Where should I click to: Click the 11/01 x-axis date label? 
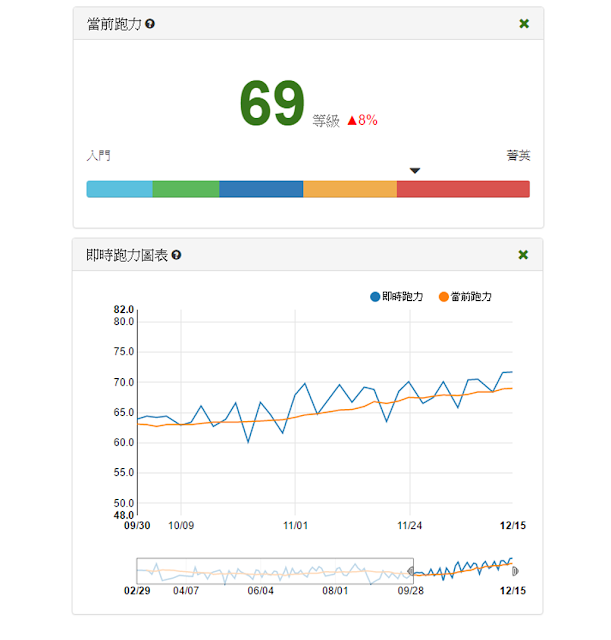296,525
